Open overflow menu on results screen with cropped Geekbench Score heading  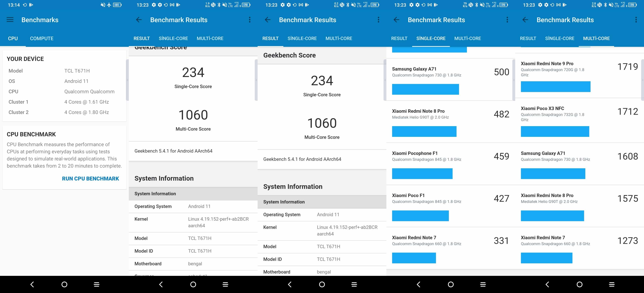pos(250,20)
